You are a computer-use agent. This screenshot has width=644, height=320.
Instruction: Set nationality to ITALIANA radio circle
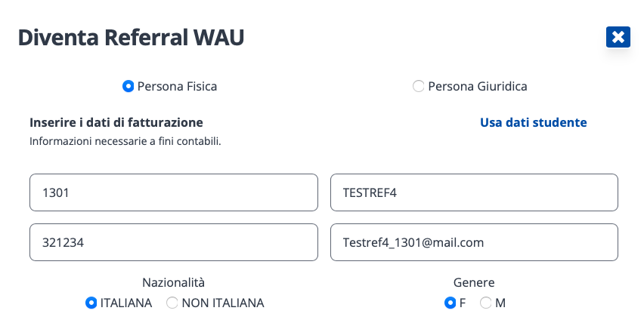pos(91,303)
